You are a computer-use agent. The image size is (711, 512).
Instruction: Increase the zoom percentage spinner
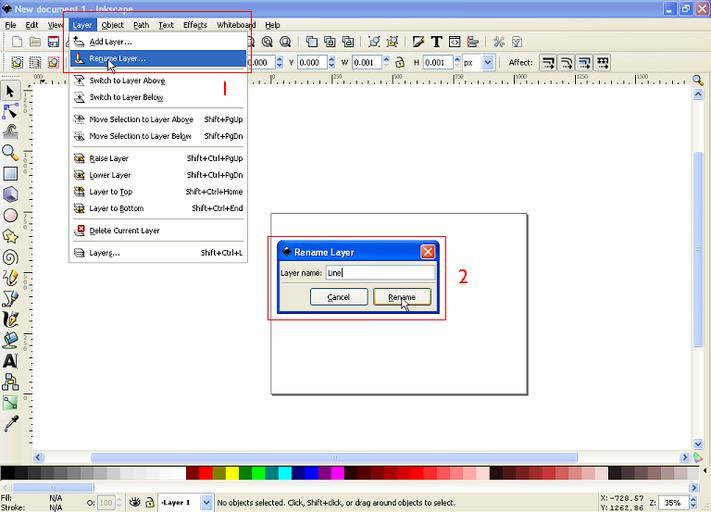(693, 499)
